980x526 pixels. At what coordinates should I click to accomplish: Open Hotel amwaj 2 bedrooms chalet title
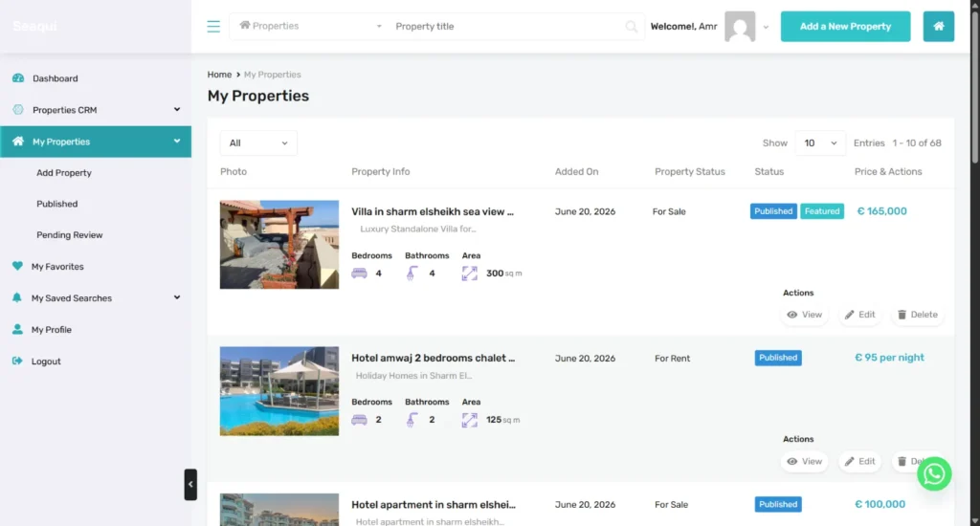tap(434, 358)
